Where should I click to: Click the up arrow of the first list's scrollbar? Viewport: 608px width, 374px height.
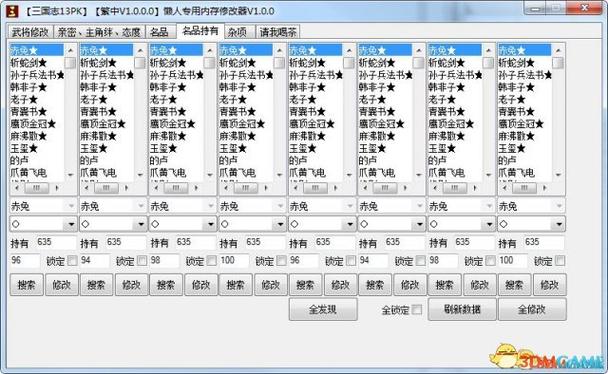point(70,50)
